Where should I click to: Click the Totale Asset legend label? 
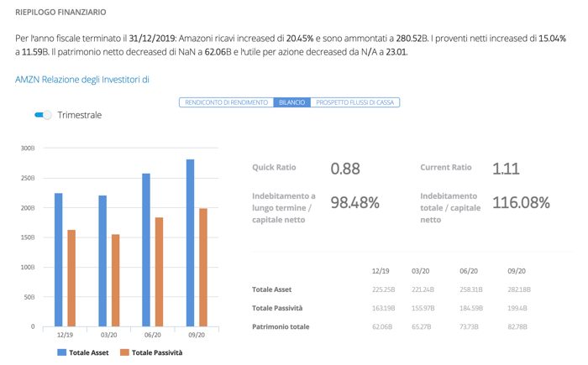click(89, 352)
